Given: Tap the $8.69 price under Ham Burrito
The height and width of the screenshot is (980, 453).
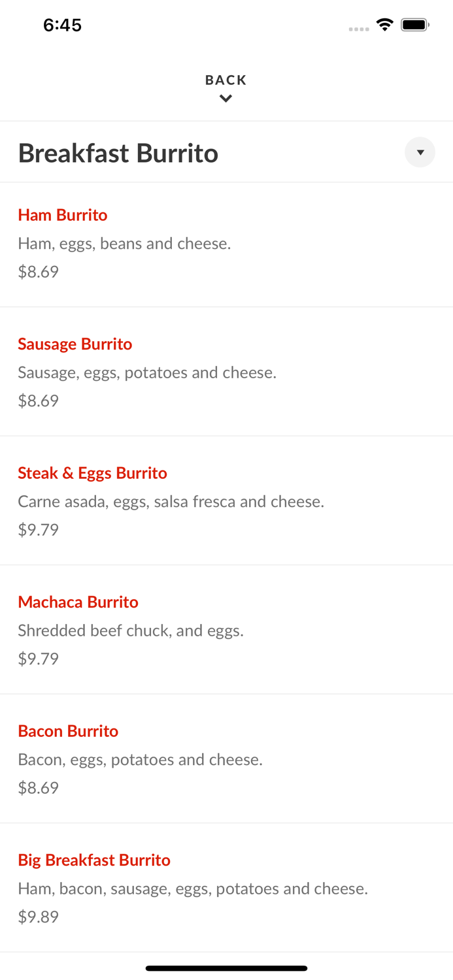Looking at the screenshot, I should click(38, 271).
